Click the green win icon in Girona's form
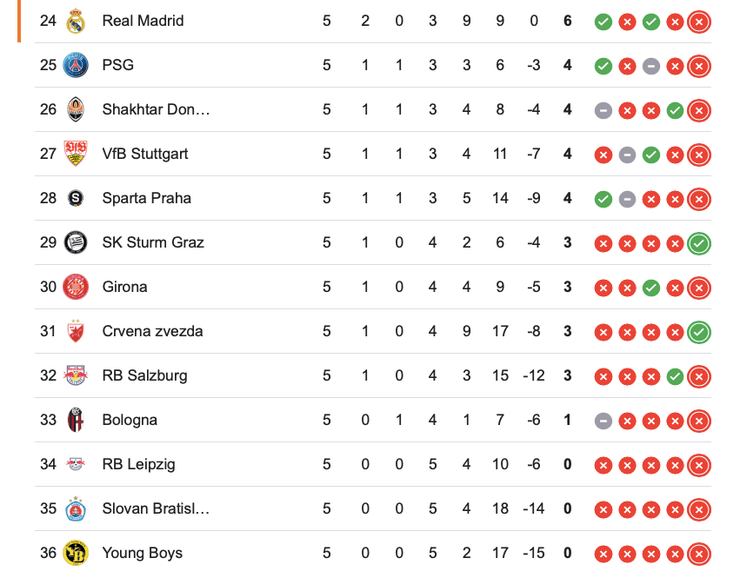 tap(651, 288)
